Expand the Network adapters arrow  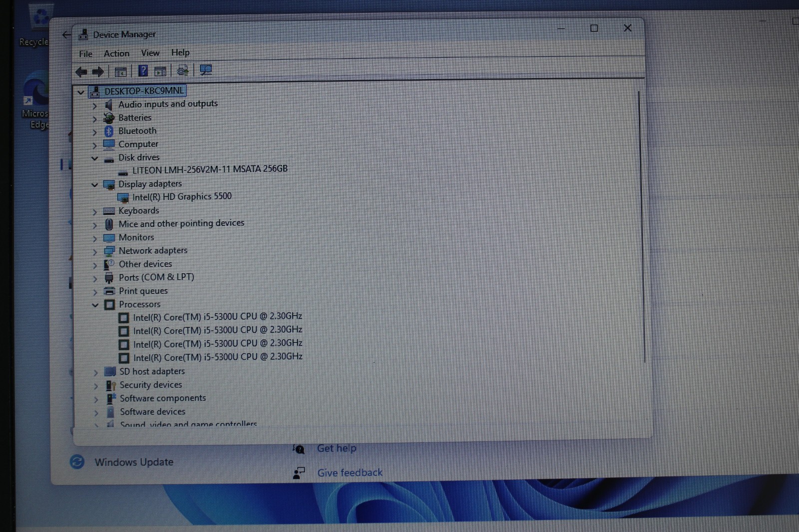[95, 252]
